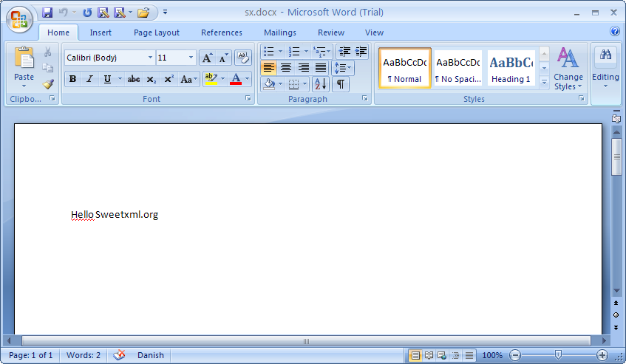The image size is (626, 364).
Task: Expand the Change Case menu
Action: click(x=189, y=79)
